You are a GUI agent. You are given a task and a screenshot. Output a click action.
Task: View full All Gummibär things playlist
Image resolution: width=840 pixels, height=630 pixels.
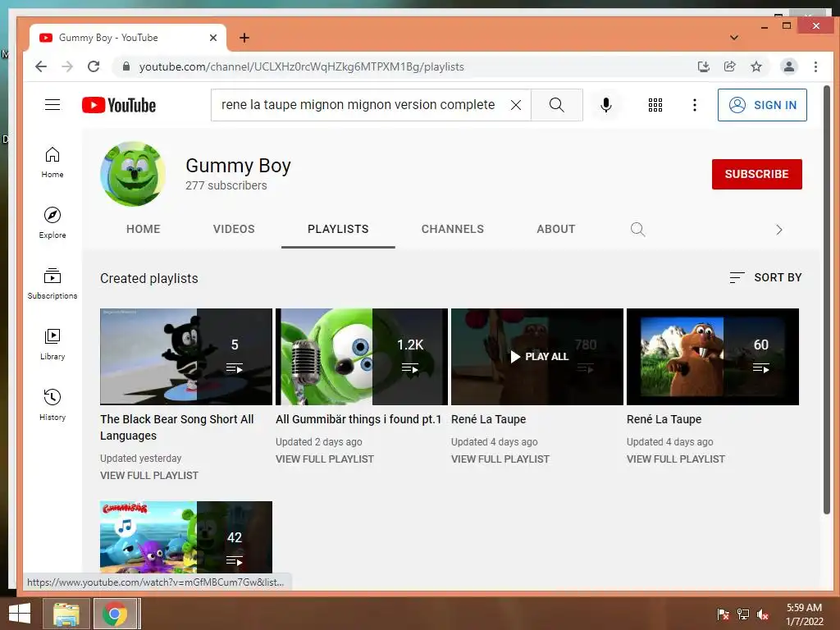[x=325, y=459]
